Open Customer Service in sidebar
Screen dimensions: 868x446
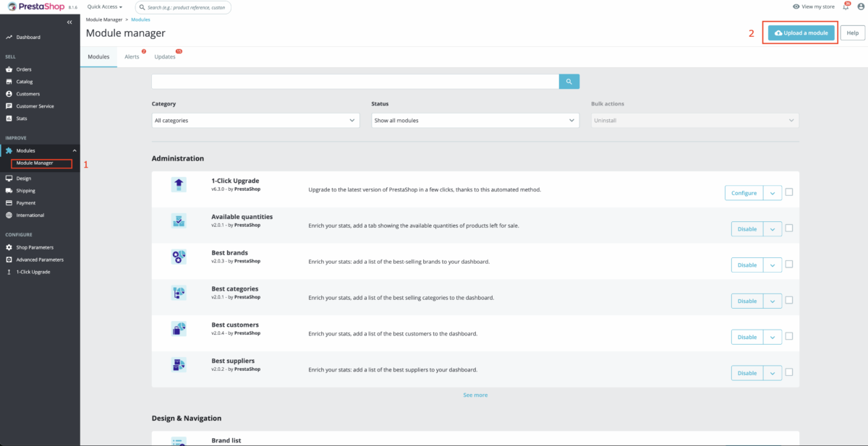pyautogui.click(x=35, y=106)
